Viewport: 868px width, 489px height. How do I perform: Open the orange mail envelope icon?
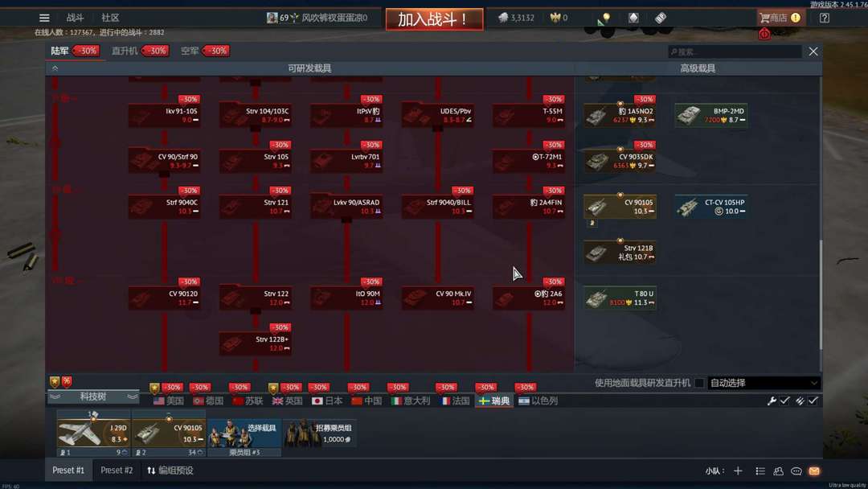click(x=813, y=471)
